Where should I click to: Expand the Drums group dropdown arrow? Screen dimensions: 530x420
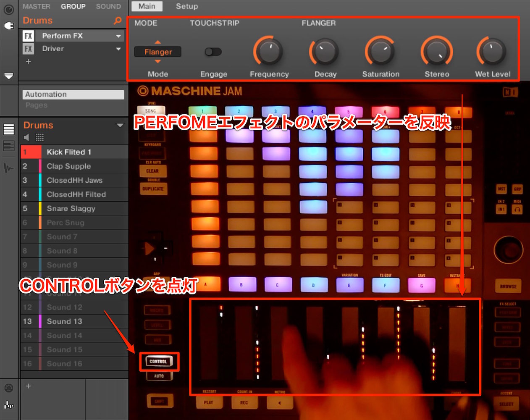coord(120,125)
